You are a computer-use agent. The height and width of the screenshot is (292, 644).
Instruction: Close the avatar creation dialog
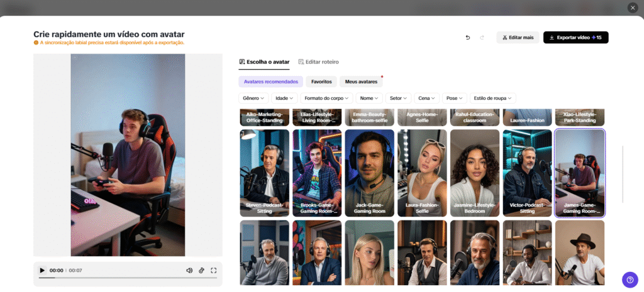pos(633,8)
